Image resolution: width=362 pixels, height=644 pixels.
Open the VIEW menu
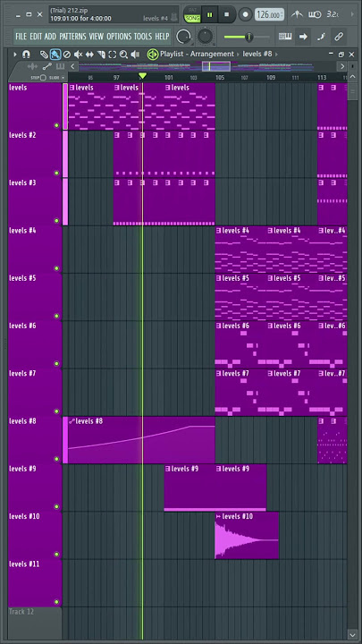97,37
